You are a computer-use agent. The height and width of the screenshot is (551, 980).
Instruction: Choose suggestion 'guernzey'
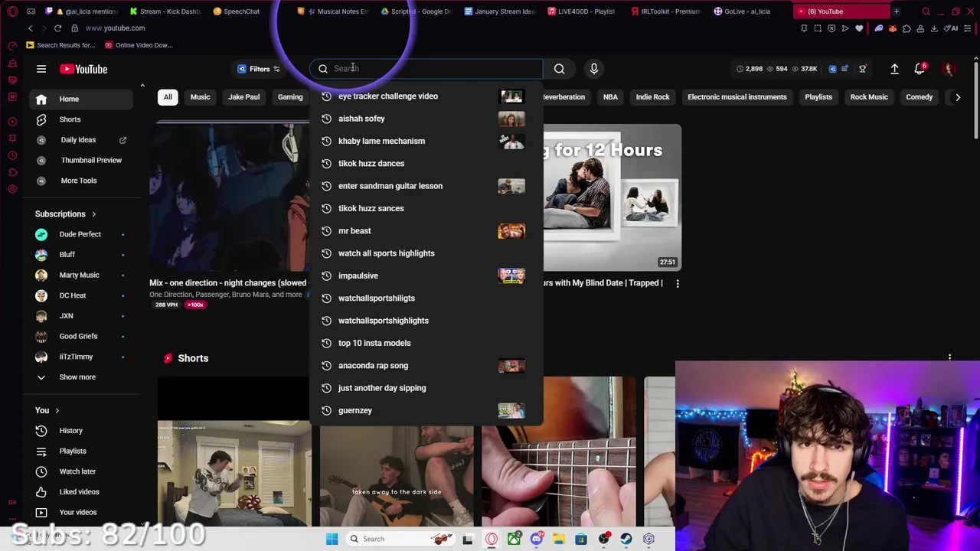click(x=426, y=411)
